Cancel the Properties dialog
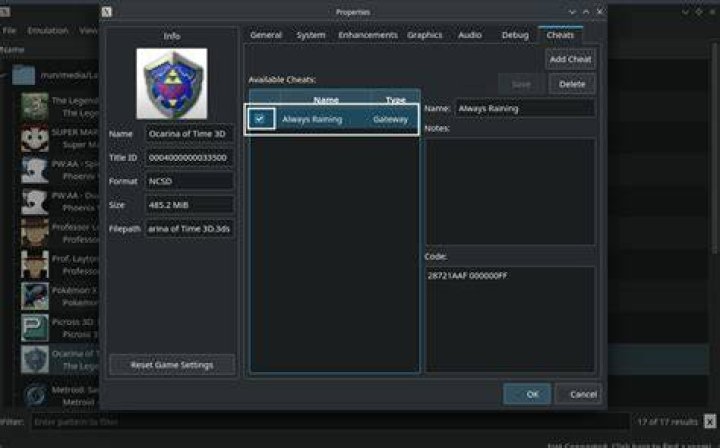Viewport: 720px width, 448px height. (579, 394)
